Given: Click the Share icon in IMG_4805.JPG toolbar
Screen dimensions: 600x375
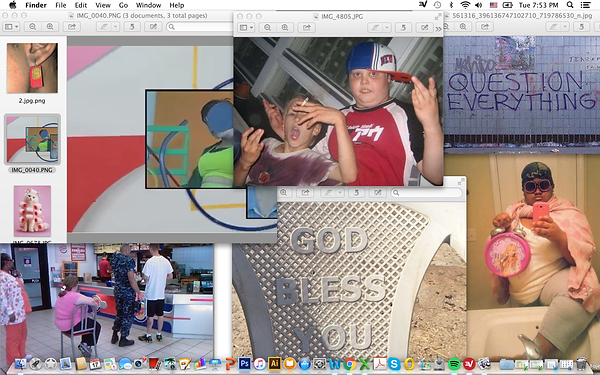Looking at the screenshot, I should [x=307, y=28].
